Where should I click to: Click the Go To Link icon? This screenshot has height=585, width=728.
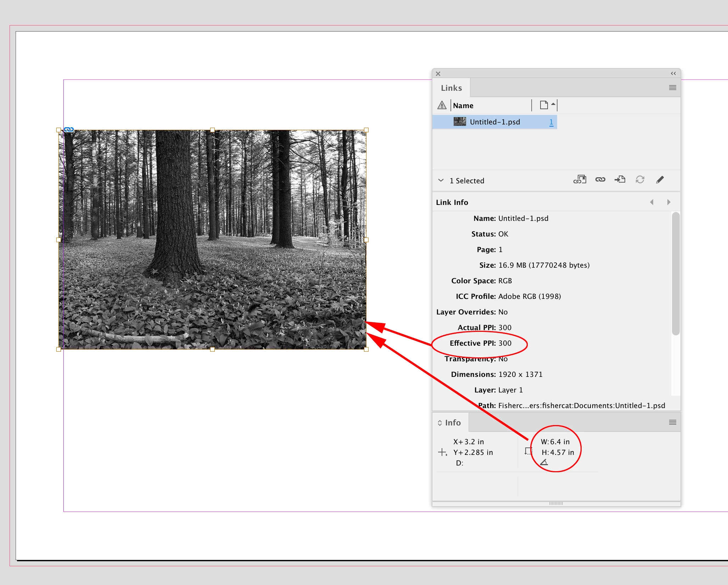(x=620, y=180)
